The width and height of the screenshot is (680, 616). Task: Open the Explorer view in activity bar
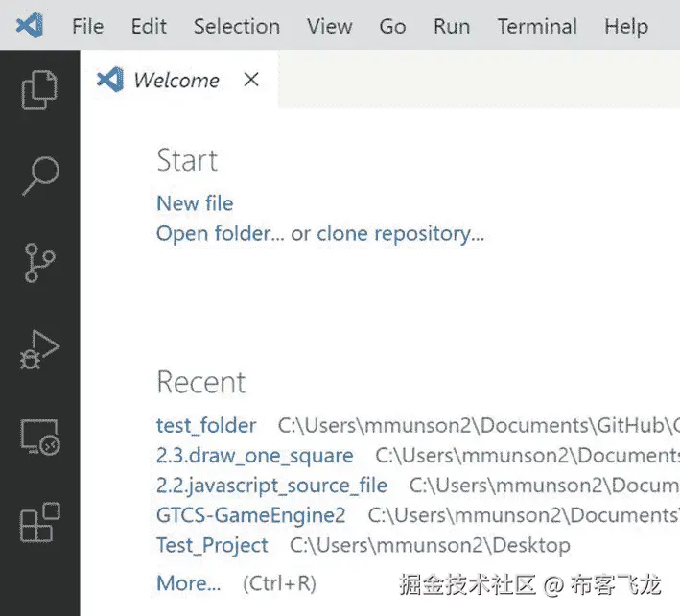(39, 90)
